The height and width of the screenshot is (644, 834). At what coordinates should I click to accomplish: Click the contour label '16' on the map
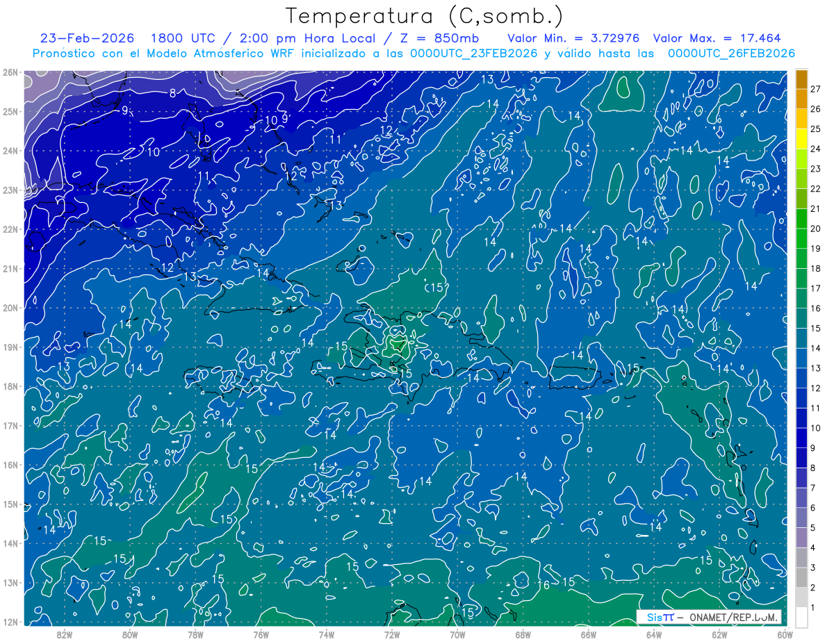[544, 585]
